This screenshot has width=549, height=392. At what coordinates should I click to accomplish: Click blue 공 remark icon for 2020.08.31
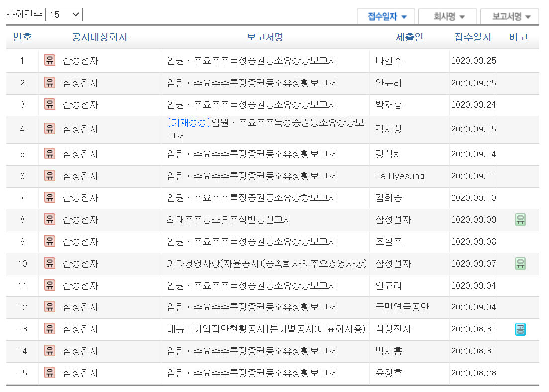pos(520,329)
